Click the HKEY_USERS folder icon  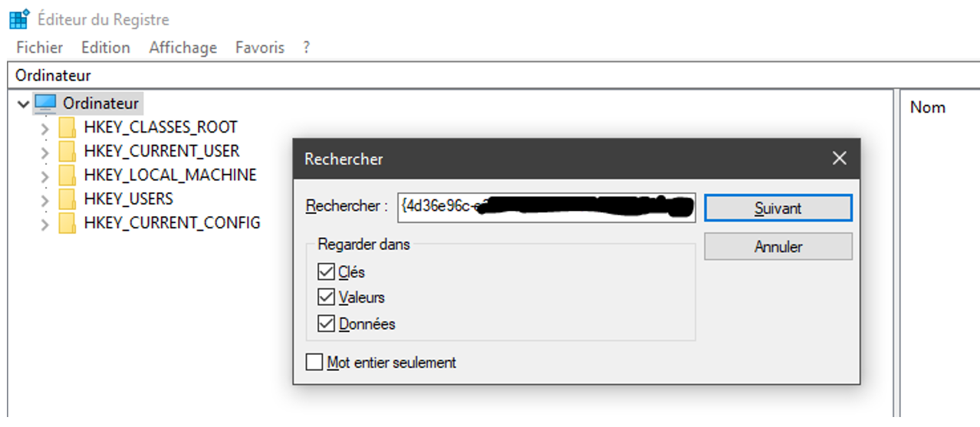tap(67, 199)
